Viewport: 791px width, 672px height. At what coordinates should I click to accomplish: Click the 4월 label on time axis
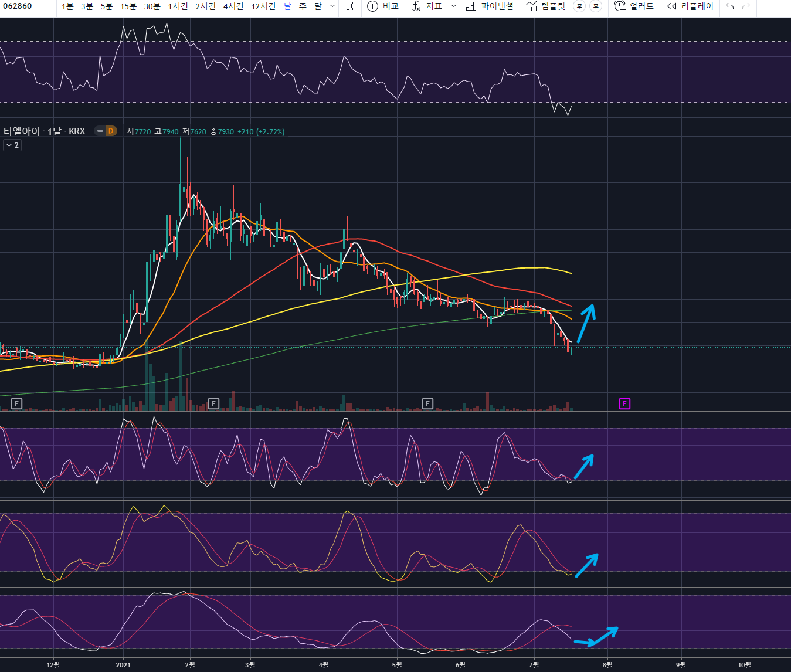[x=323, y=665]
